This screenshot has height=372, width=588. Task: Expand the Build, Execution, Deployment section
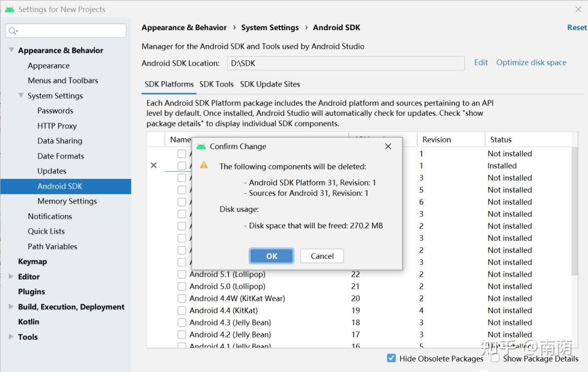point(12,307)
